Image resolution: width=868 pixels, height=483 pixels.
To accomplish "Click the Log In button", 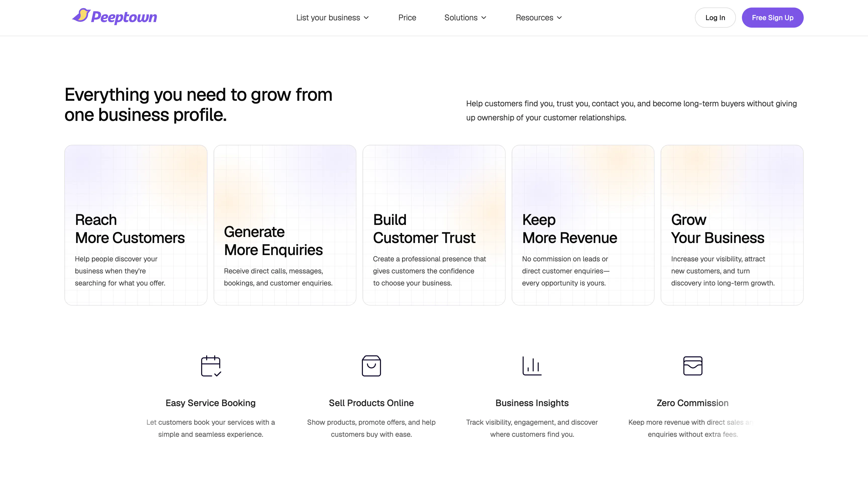I will 715,18.
